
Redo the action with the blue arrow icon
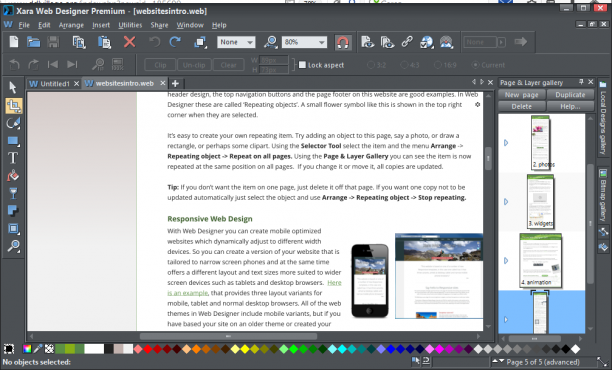click(x=175, y=42)
